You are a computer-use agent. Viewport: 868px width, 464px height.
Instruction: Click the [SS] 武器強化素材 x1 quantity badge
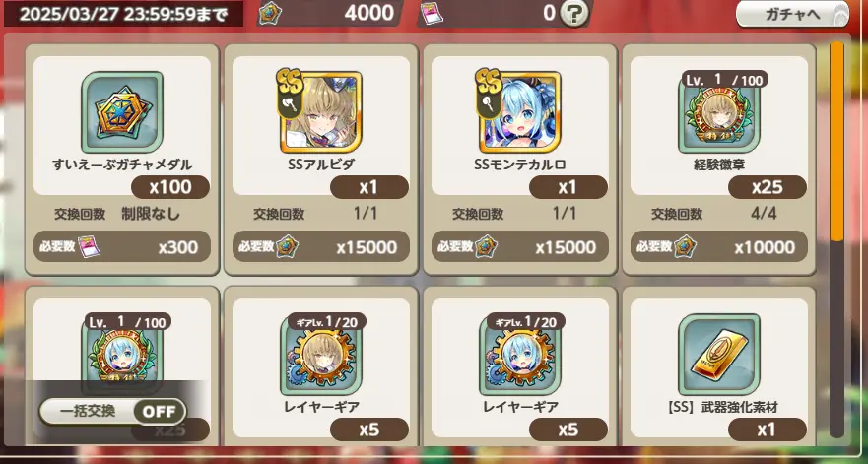(768, 430)
